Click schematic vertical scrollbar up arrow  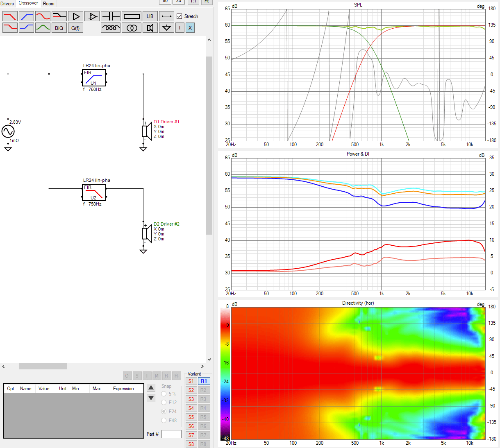pyautogui.click(x=209, y=40)
